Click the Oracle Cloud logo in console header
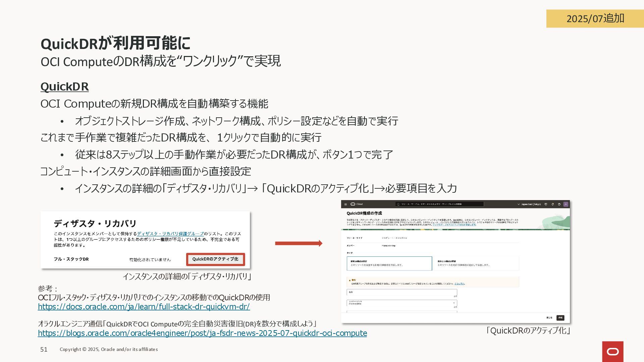The height and width of the screenshot is (362, 644). (x=357, y=204)
